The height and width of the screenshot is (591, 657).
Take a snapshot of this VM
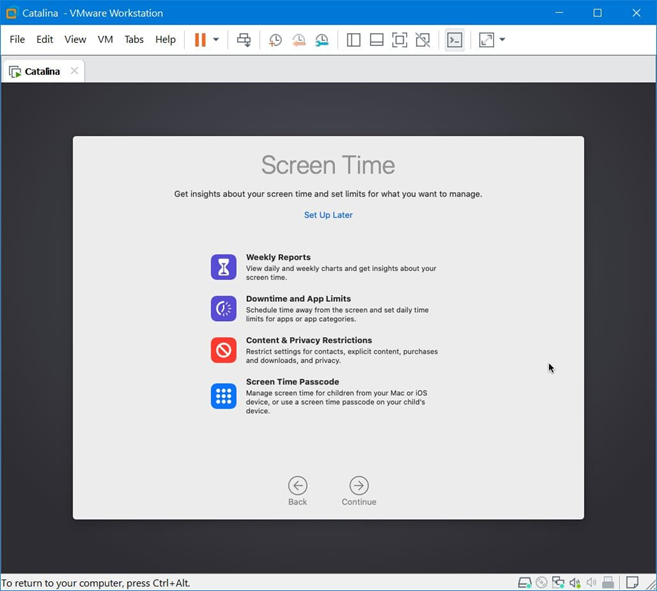[275, 40]
